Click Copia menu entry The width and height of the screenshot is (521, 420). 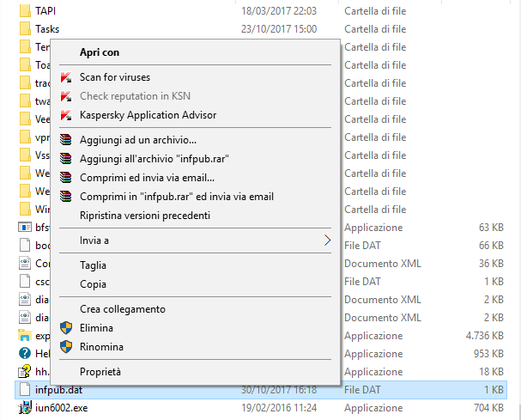click(93, 284)
